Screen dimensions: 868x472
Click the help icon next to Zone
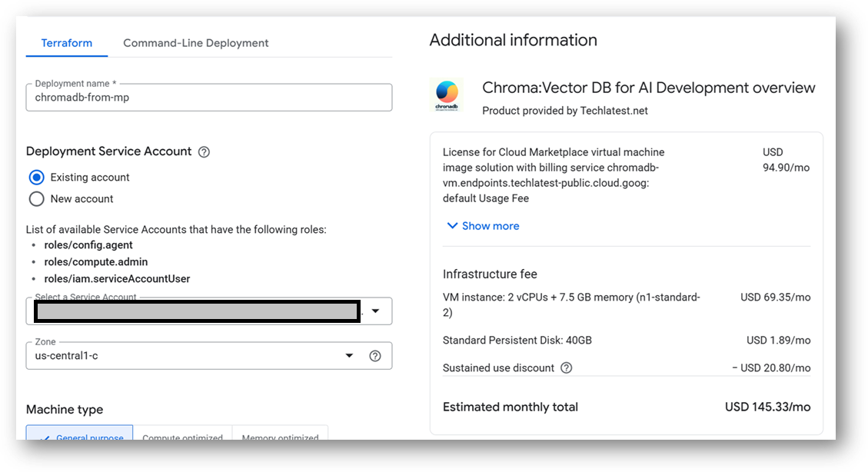tap(375, 356)
